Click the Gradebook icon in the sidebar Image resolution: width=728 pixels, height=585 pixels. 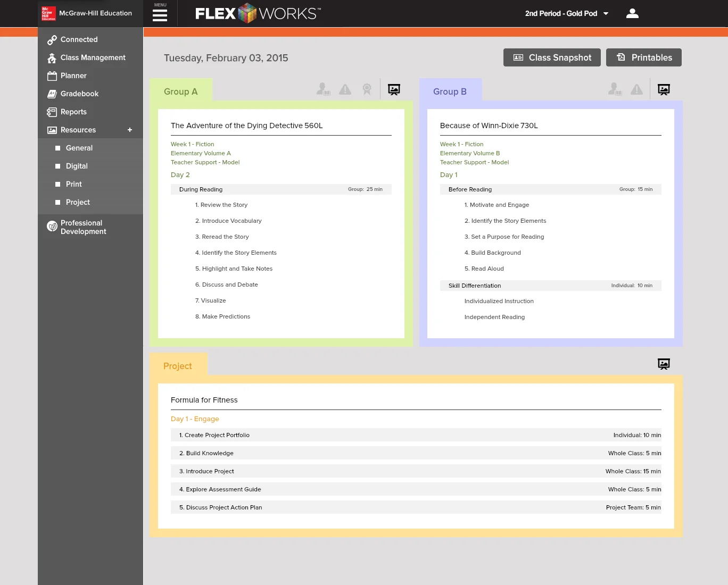[x=52, y=94]
